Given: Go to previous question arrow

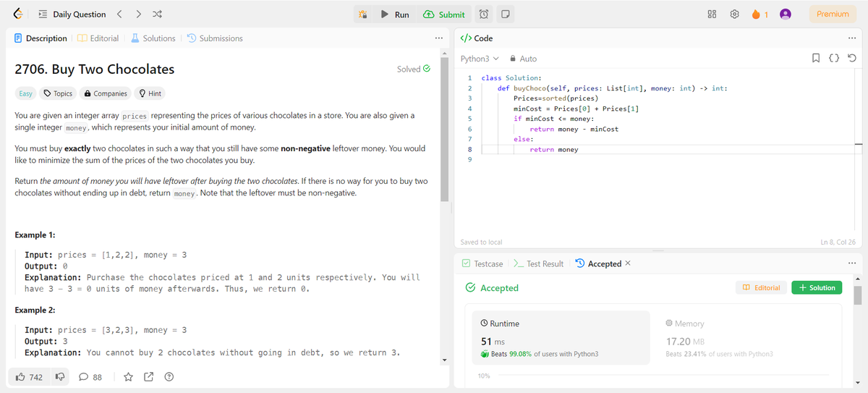Looking at the screenshot, I should pyautogui.click(x=120, y=14).
